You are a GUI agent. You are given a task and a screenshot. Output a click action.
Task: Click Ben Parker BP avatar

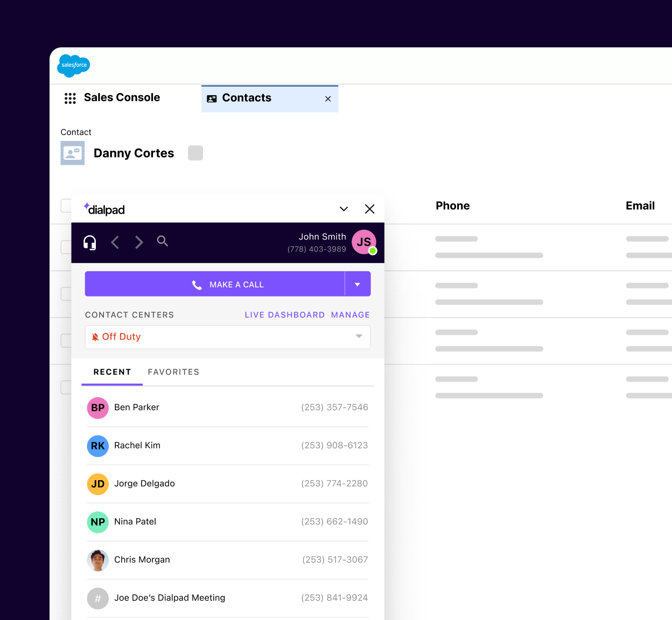pyautogui.click(x=98, y=408)
